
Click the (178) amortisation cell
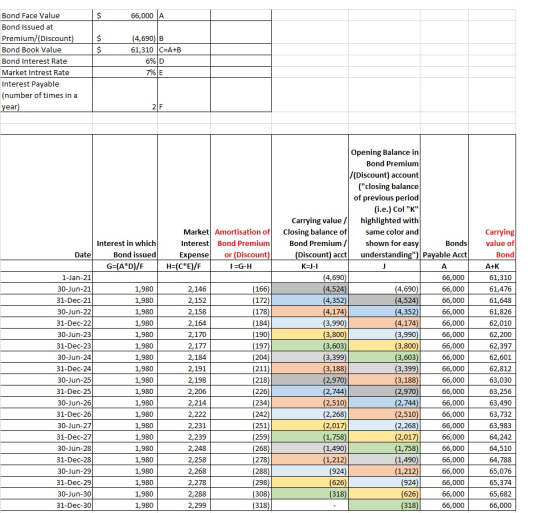[x=241, y=312]
